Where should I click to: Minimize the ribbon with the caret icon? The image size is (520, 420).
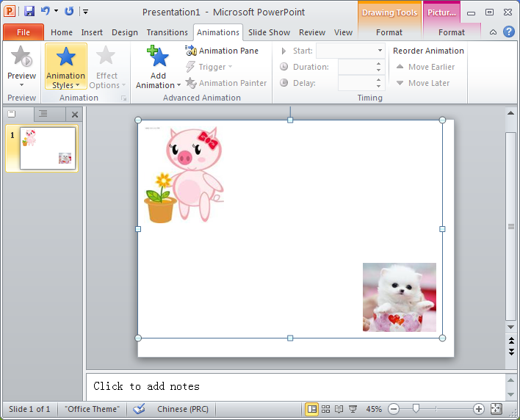click(493, 32)
